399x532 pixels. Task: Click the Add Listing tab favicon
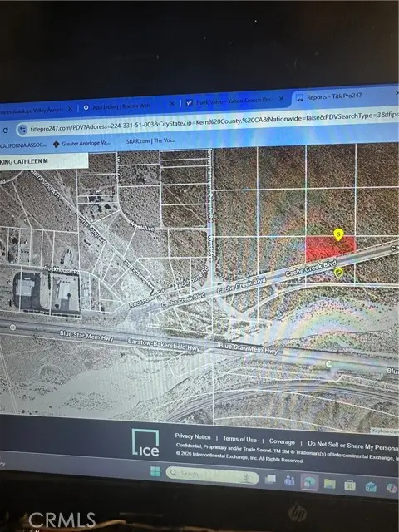pyautogui.click(x=86, y=107)
